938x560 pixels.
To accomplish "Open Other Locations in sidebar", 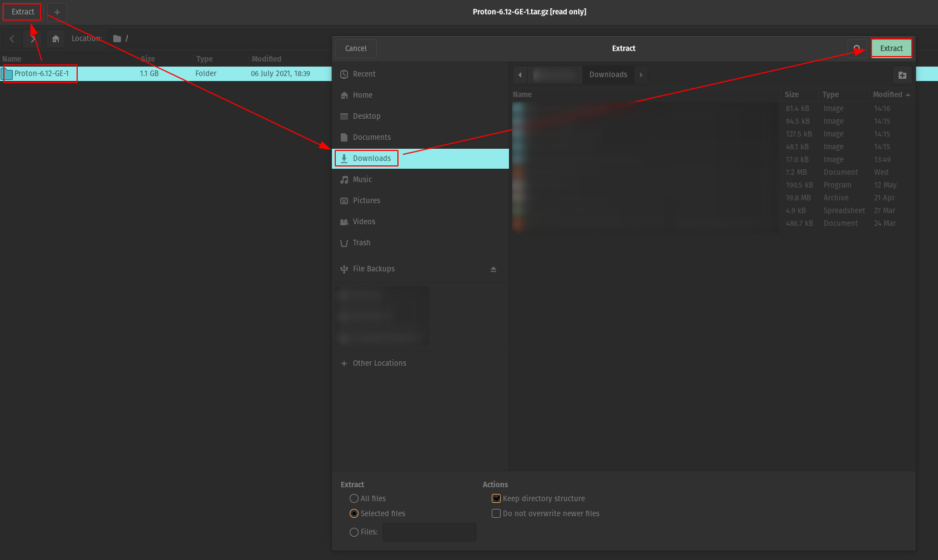I will [x=420, y=363].
